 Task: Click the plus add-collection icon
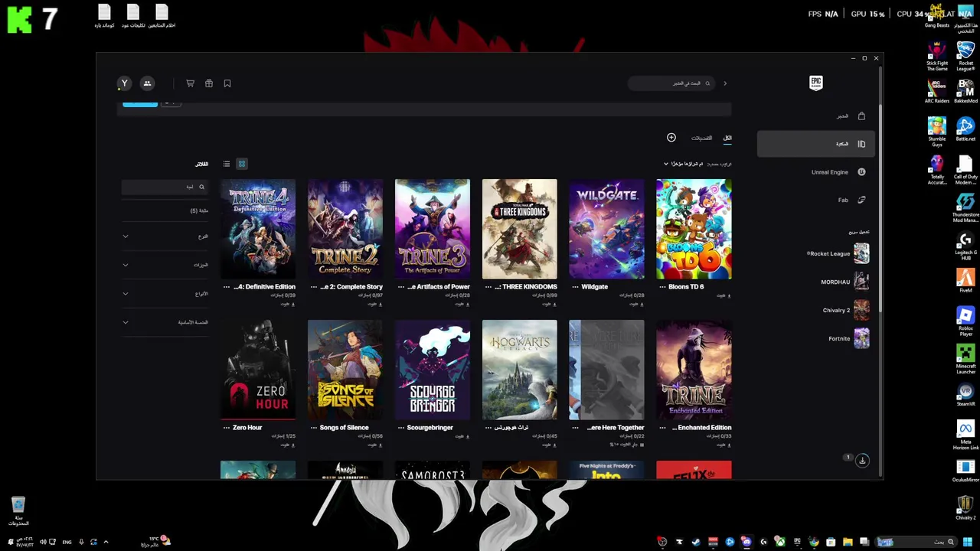pyautogui.click(x=671, y=138)
